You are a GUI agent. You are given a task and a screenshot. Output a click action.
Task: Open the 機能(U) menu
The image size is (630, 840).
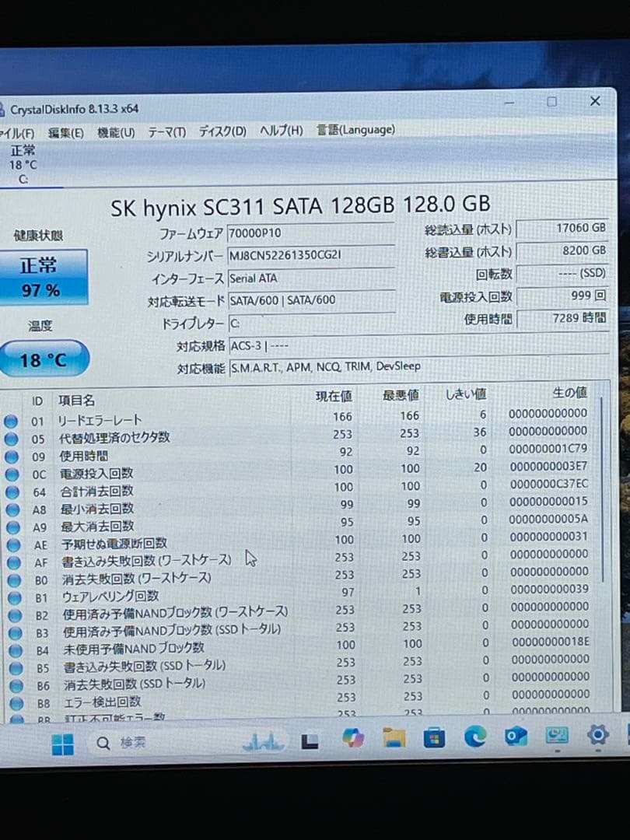click(115, 131)
